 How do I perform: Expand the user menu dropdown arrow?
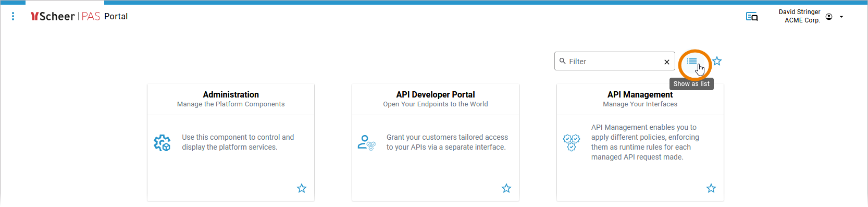[841, 17]
